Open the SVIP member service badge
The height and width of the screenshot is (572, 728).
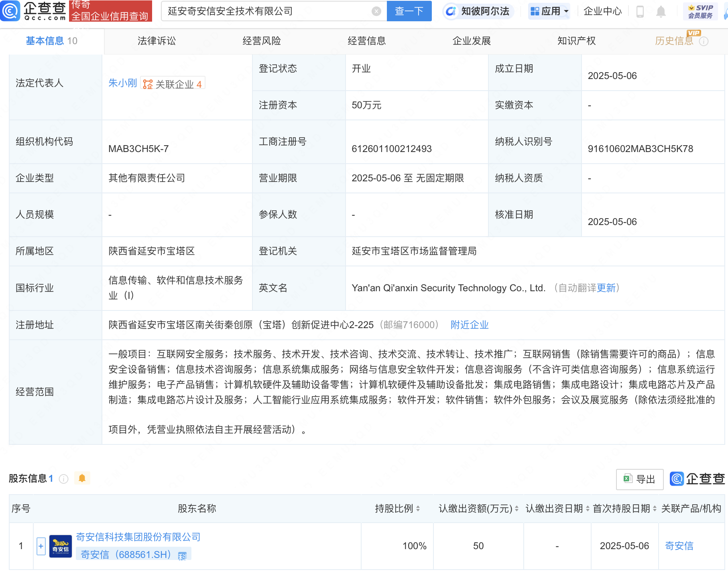pyautogui.click(x=700, y=11)
